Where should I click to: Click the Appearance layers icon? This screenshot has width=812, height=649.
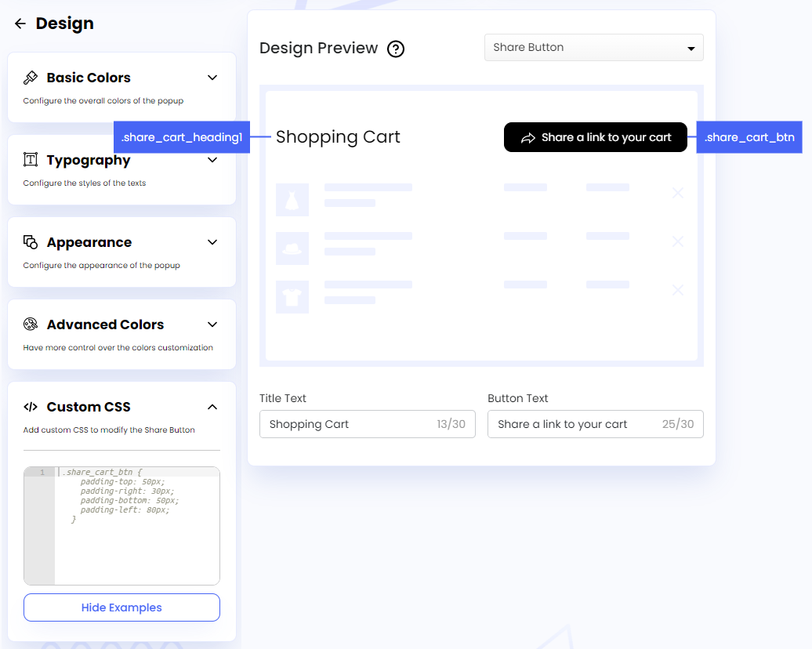coord(32,242)
